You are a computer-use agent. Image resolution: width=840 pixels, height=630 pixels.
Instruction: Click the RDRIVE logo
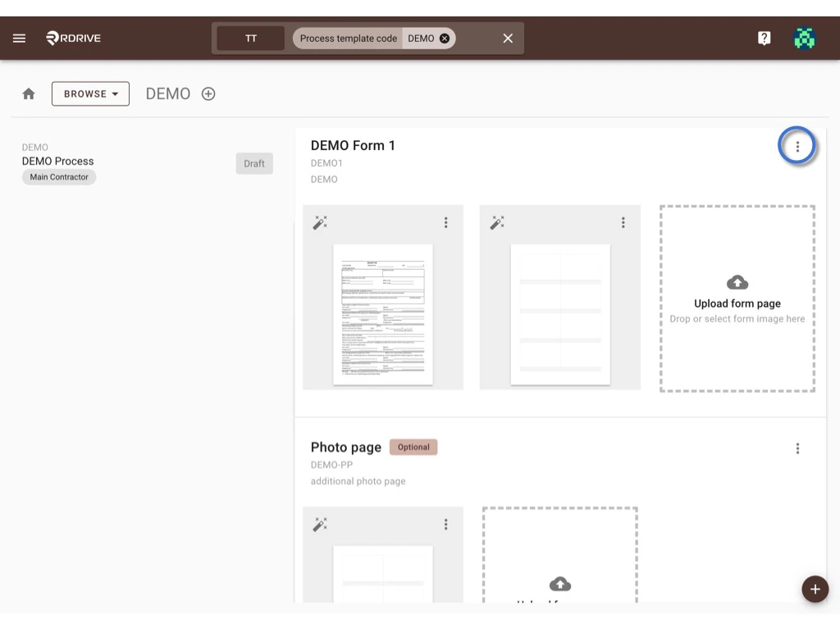72,37
